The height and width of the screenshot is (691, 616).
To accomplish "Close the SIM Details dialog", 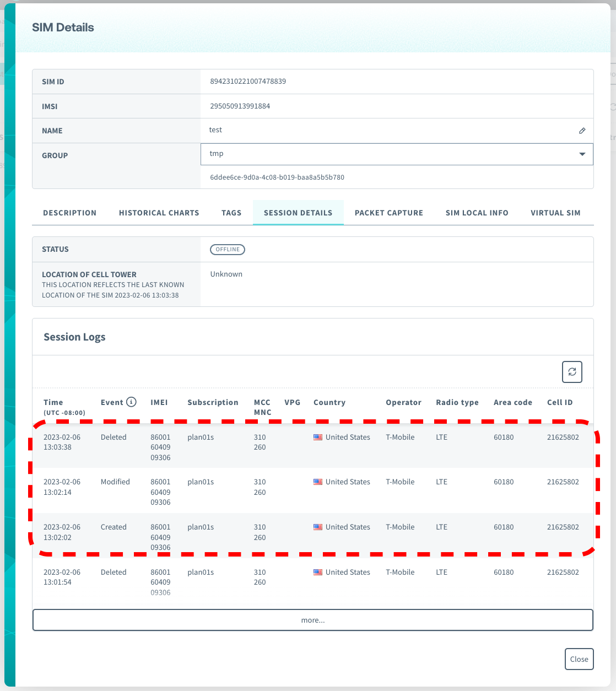I will coord(579,659).
